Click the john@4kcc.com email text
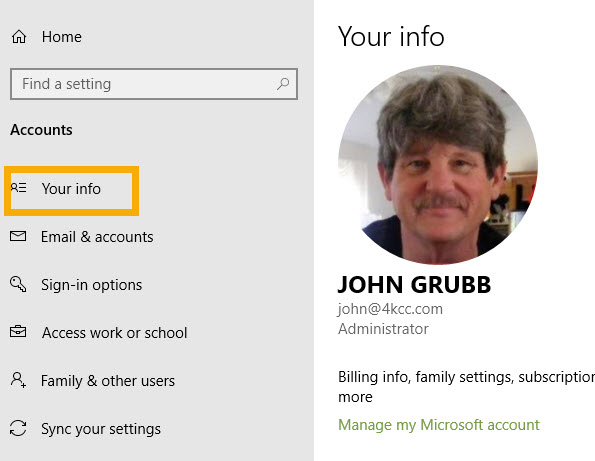The width and height of the screenshot is (595, 461). 390,309
